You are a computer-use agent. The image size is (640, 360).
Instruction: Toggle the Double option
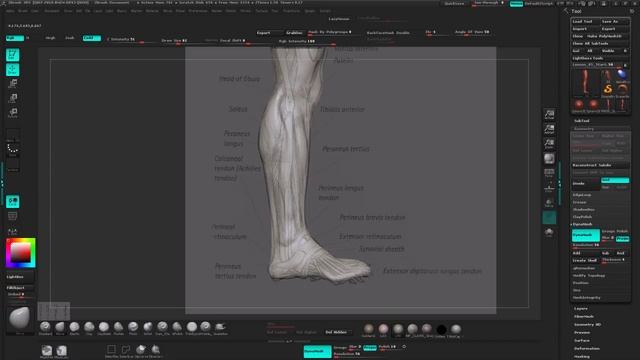[403, 33]
